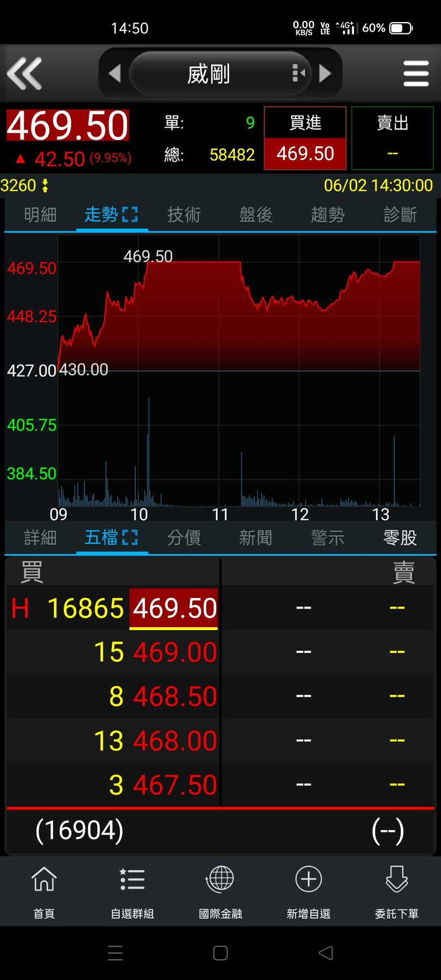Tap the 買進 buy button
The width and height of the screenshot is (441, 980).
tap(305, 138)
